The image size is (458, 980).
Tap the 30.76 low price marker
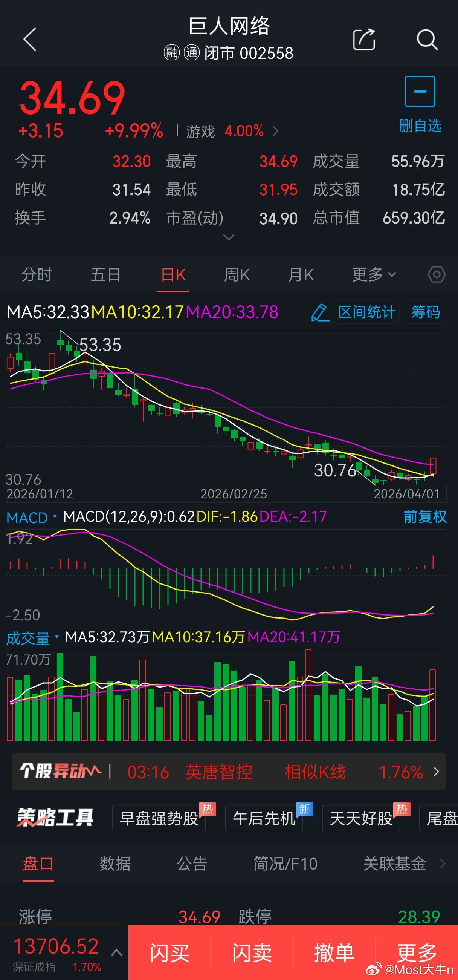pyautogui.click(x=335, y=471)
